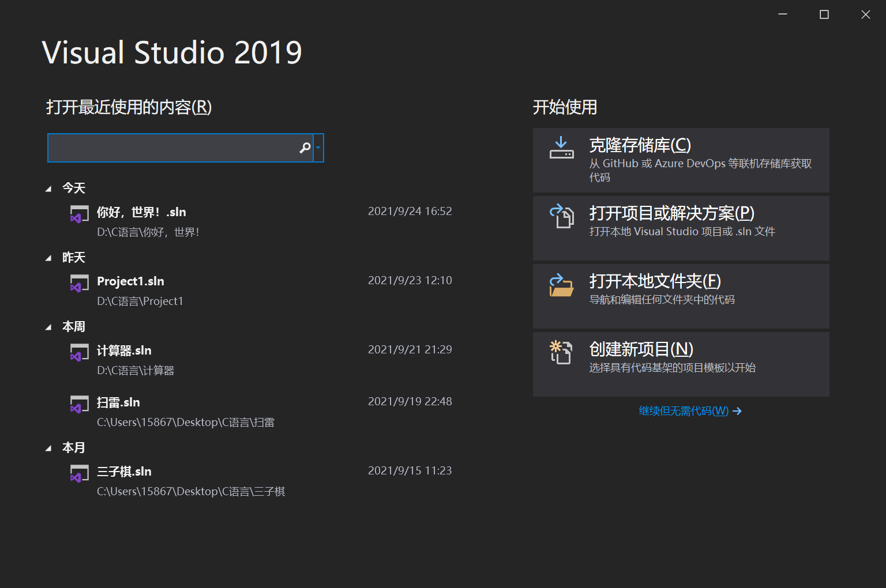Maximize the Visual Studio 2019 window

(824, 14)
